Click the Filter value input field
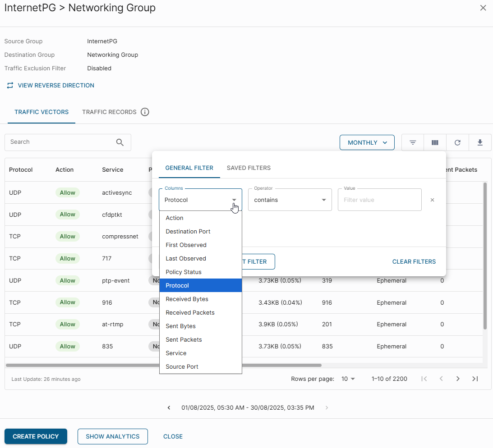 [x=379, y=200]
